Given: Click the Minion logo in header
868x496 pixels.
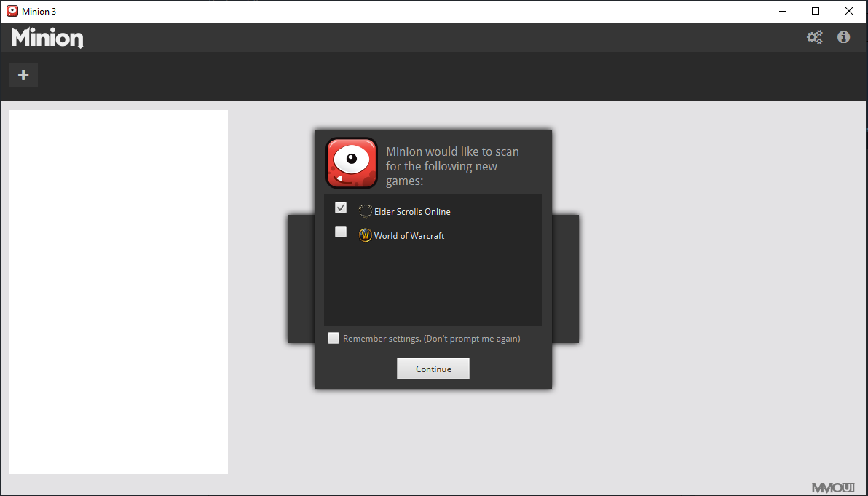Looking at the screenshot, I should 47,38.
